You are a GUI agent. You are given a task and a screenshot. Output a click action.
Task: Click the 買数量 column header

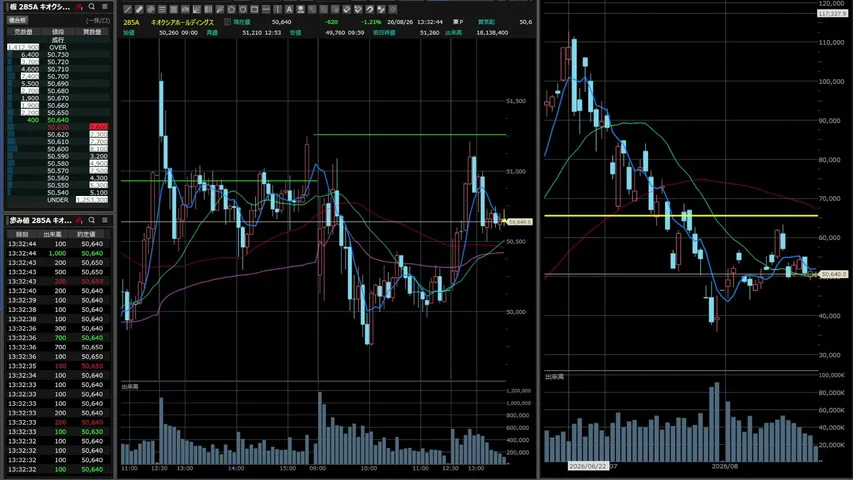tap(92, 32)
